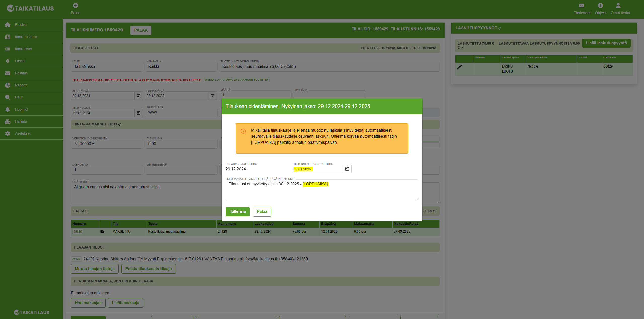Image resolution: width=644 pixels, height=319 pixels.
Task: Open calendar picker for new end date
Action: coord(347,169)
